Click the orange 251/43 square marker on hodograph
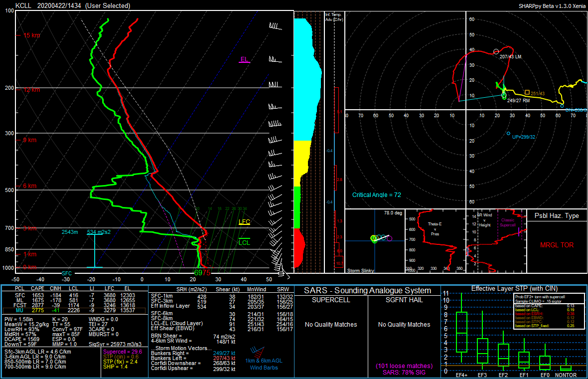 pos(527,92)
